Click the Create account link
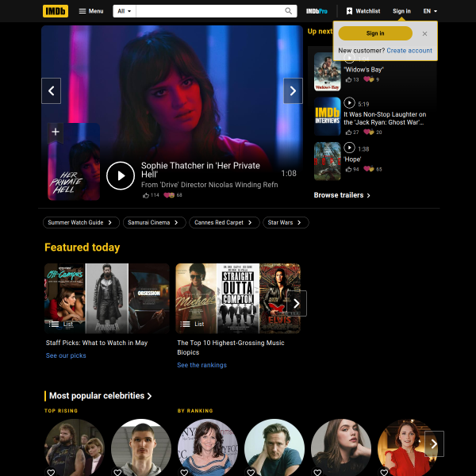 point(409,51)
